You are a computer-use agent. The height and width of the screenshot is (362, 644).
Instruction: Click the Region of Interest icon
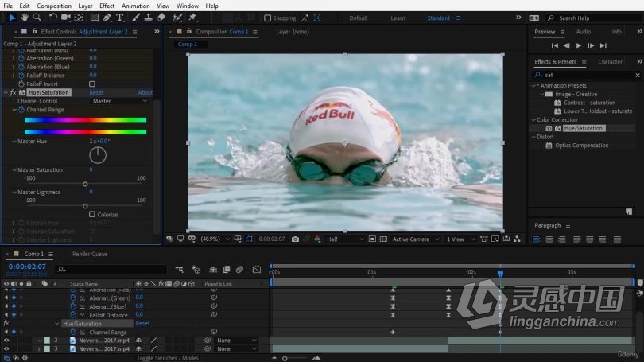pyautogui.click(x=372, y=239)
